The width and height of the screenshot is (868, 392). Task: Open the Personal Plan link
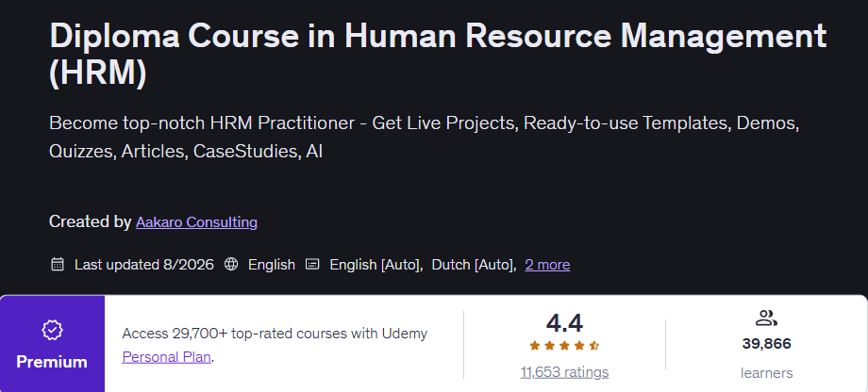[167, 357]
